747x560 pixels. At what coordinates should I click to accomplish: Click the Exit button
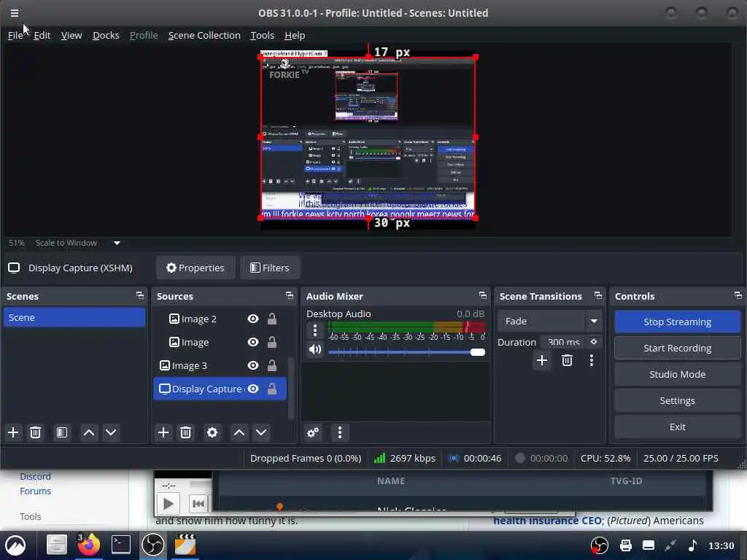pyautogui.click(x=677, y=427)
